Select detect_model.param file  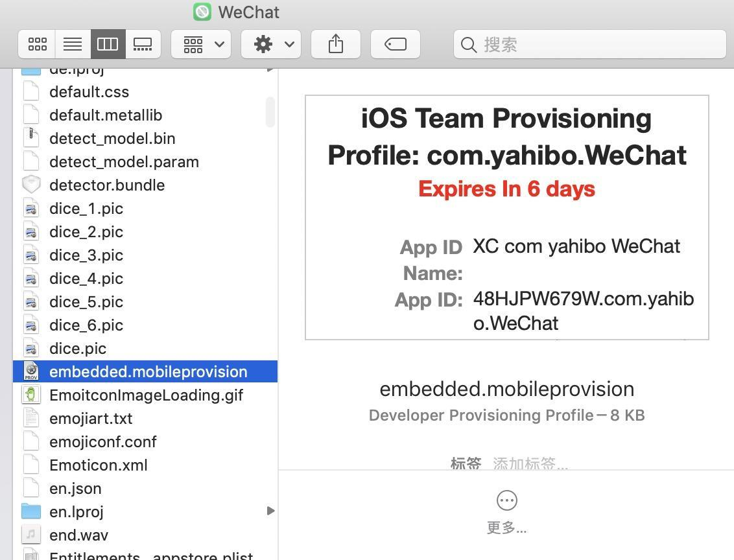click(145, 162)
